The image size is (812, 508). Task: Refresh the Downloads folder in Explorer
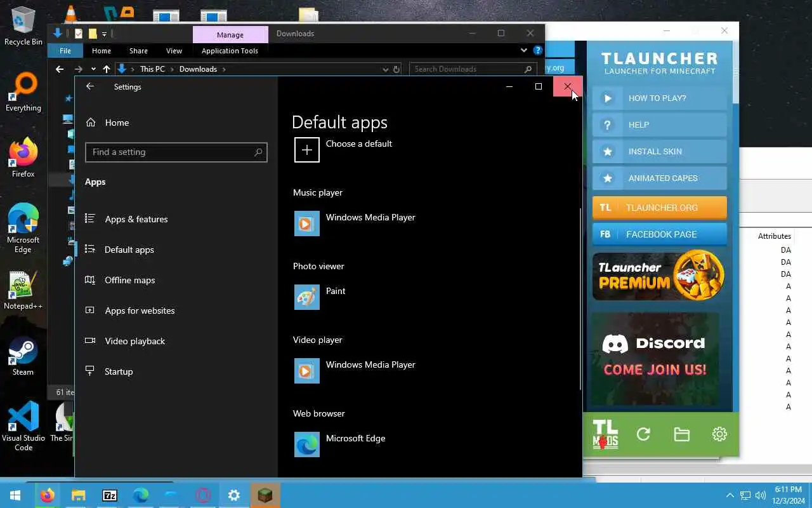pyautogui.click(x=396, y=69)
